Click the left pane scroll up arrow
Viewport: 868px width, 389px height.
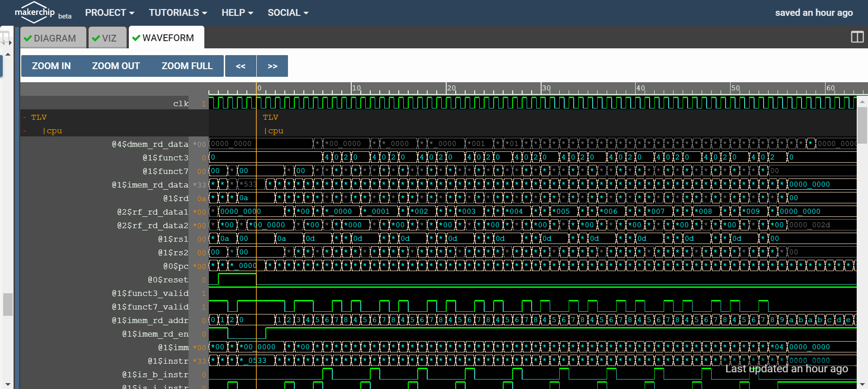point(8,54)
